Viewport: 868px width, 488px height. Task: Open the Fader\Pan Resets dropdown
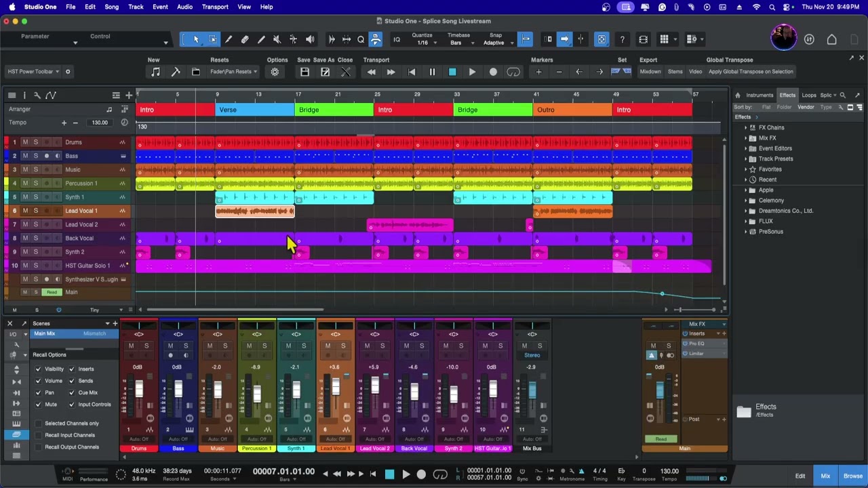coord(234,72)
